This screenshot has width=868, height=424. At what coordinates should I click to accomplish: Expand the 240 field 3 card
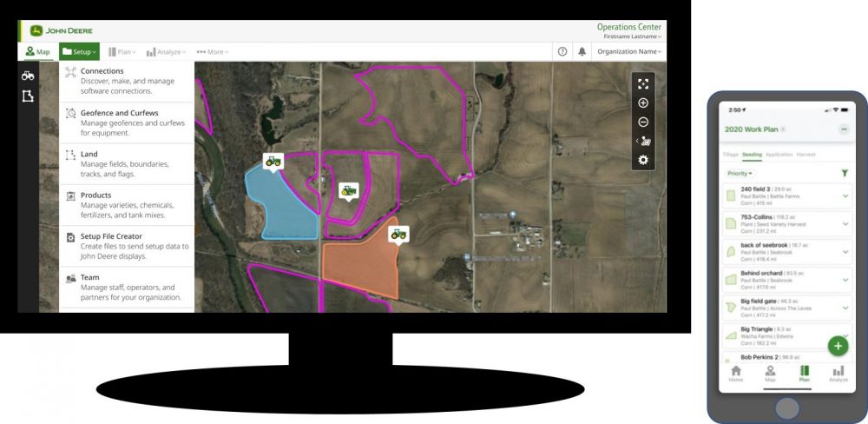click(845, 195)
